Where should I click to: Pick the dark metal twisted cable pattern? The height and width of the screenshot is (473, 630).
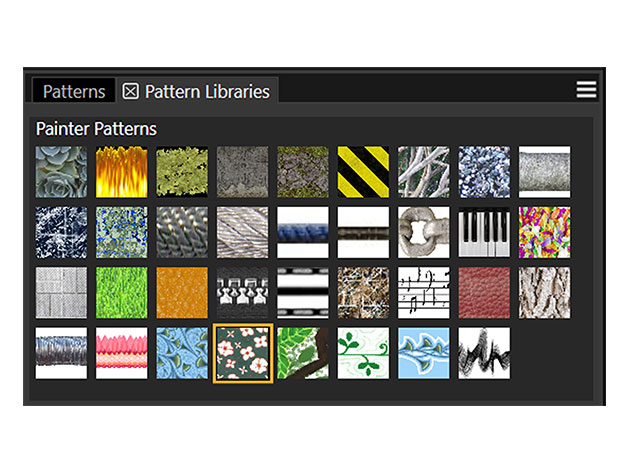(182, 232)
